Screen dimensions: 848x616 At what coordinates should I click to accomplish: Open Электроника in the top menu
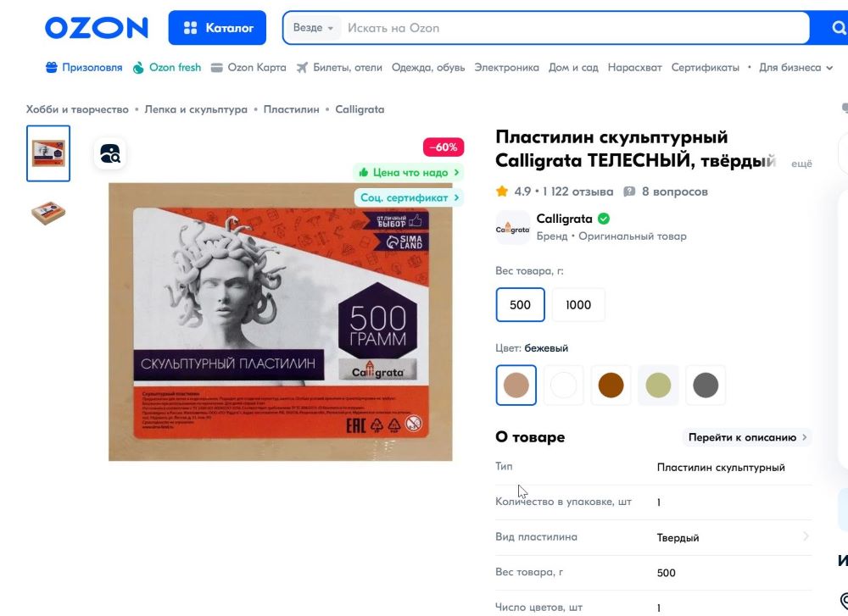pyautogui.click(x=507, y=68)
